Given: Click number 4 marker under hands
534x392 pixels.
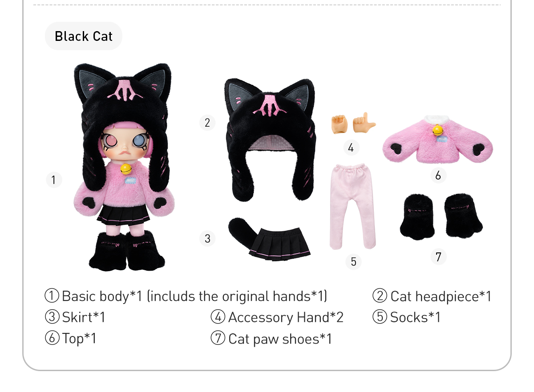Looking at the screenshot, I should tap(351, 148).
